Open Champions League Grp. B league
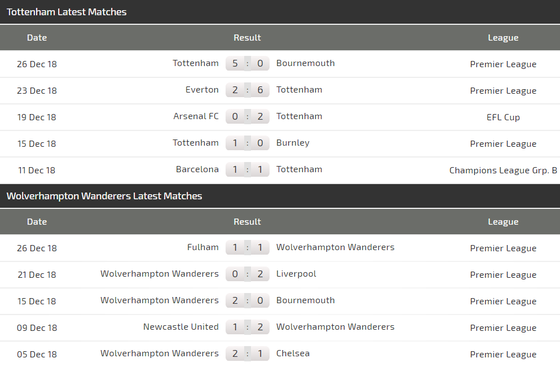560x367 pixels. [x=503, y=170]
